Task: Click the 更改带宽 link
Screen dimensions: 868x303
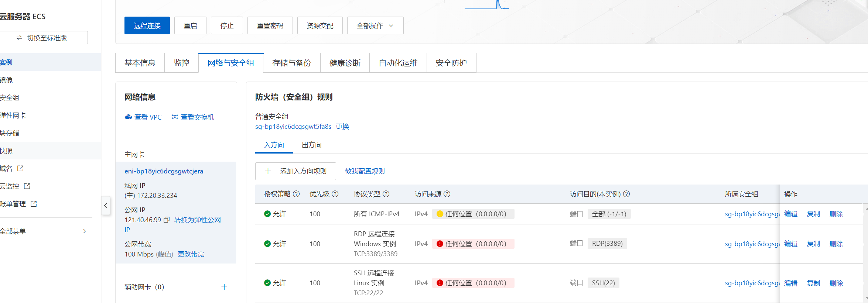Action: (191, 254)
